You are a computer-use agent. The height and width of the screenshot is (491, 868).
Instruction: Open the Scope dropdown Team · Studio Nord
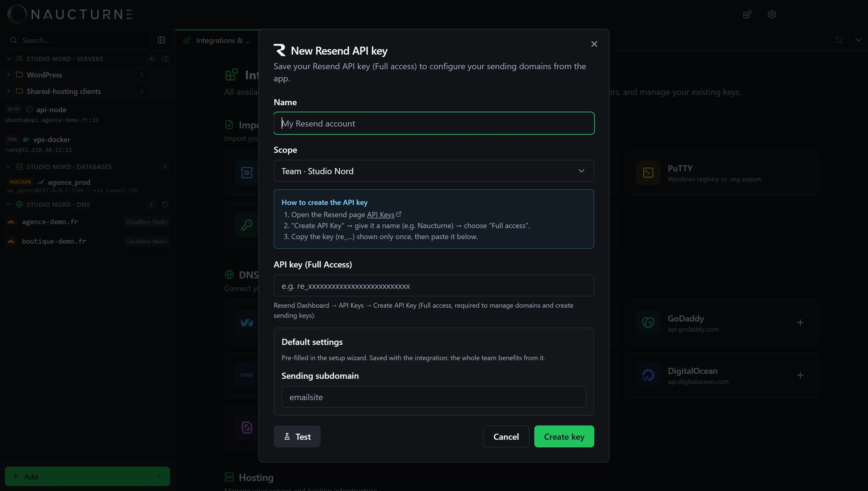pos(434,171)
